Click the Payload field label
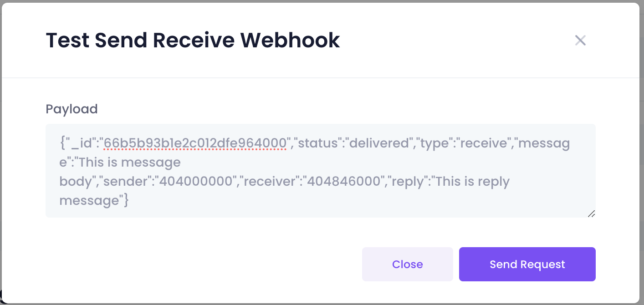 72,109
